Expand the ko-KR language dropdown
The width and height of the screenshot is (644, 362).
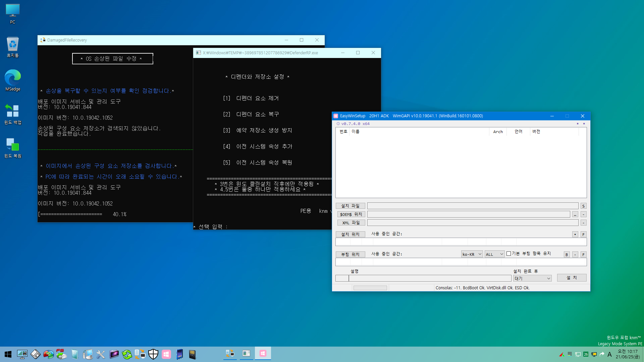472,254
